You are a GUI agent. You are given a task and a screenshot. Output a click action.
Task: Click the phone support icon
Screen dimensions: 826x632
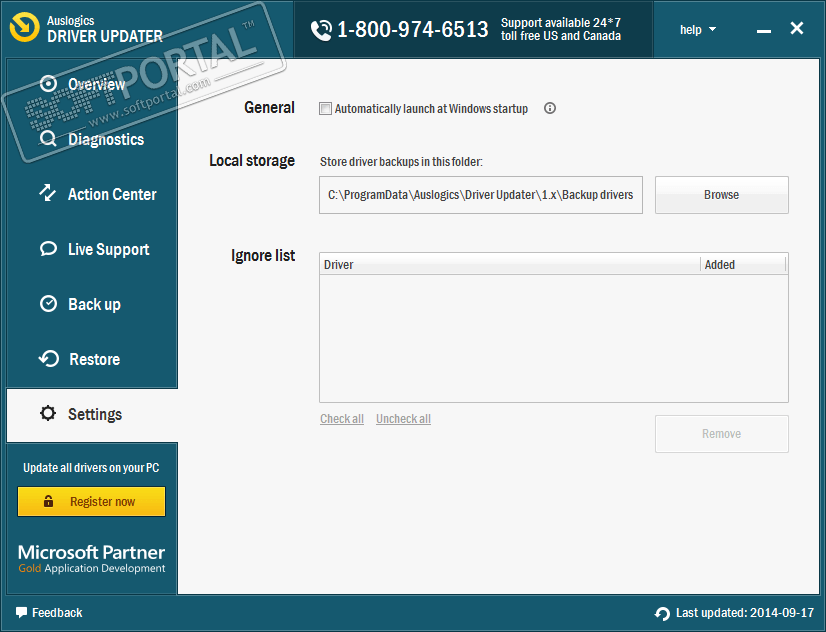[321, 30]
